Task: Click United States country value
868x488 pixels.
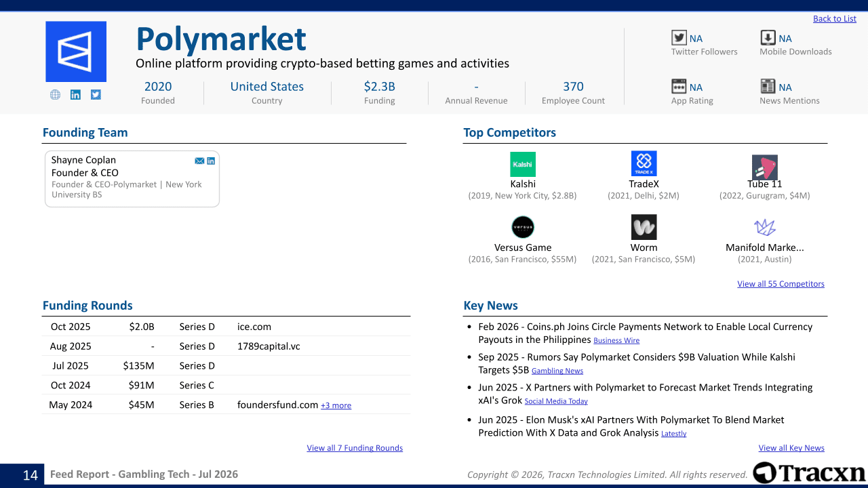Action: click(267, 87)
